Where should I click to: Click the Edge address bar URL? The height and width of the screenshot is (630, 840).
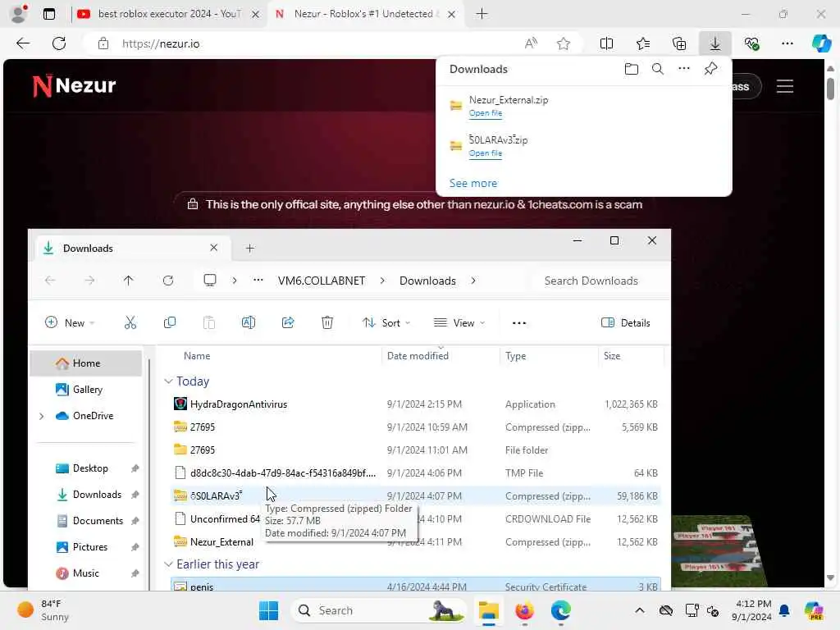click(x=161, y=43)
